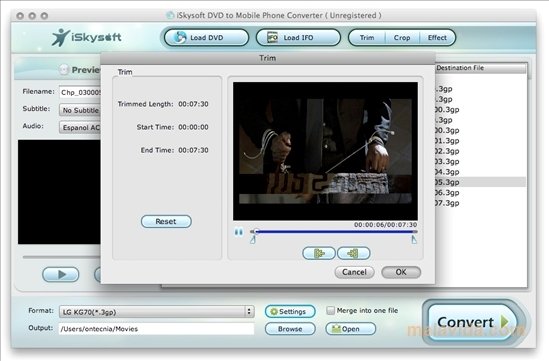This screenshot has height=361, width=549.
Task: Click the Load IFO button
Action: [298, 37]
